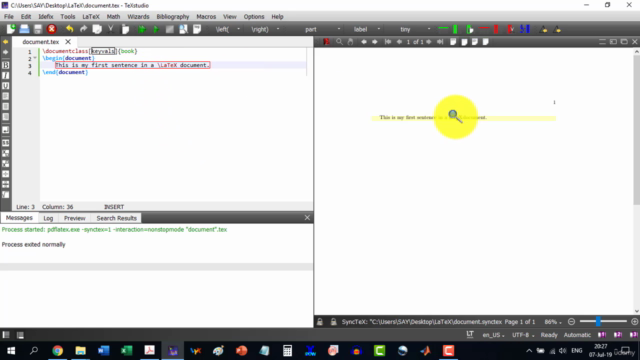Close the document.tex tab
The height and width of the screenshot is (360, 640).
pos(68,42)
